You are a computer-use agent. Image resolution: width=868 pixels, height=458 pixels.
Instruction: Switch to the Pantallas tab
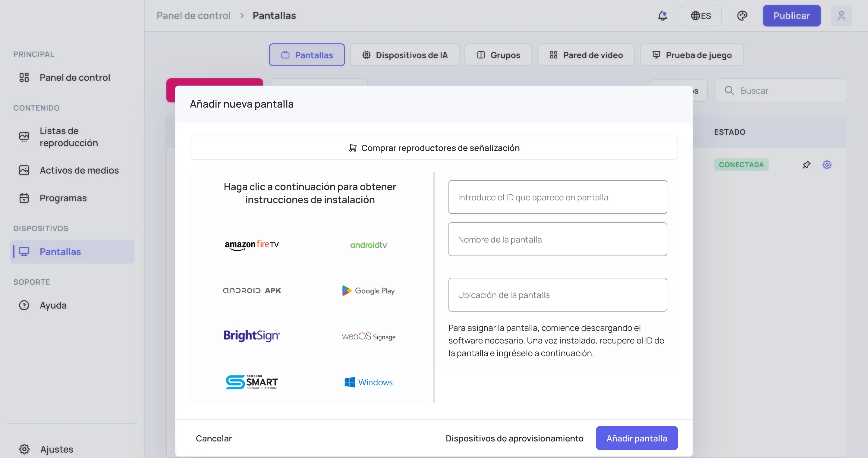pyautogui.click(x=307, y=55)
